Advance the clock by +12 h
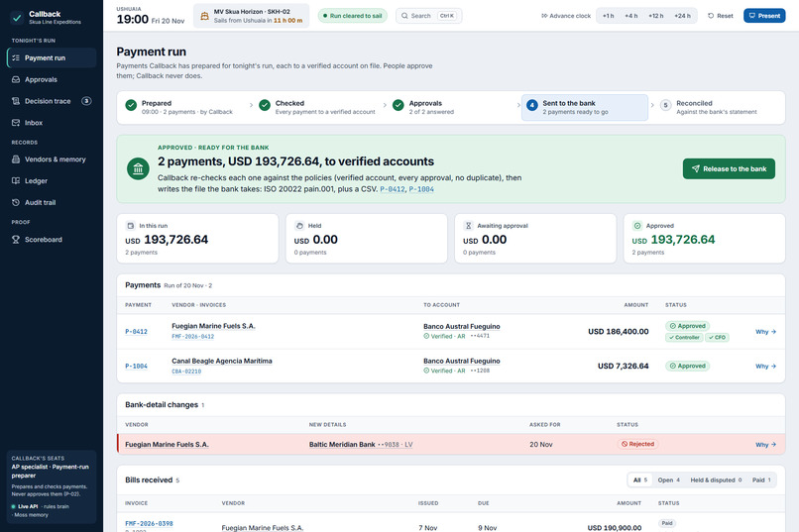This screenshot has width=799, height=532. point(656,16)
